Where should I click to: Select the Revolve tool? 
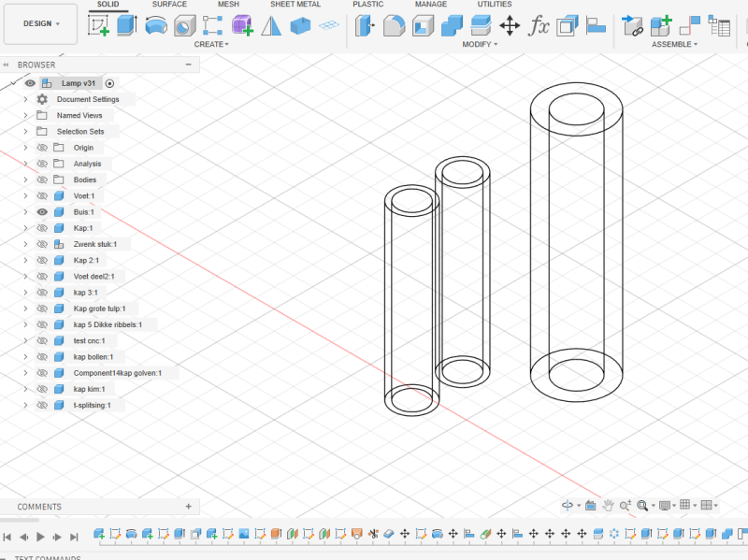coord(156,25)
